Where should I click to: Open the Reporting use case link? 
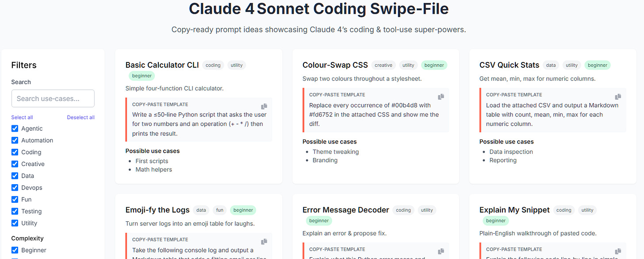click(x=503, y=160)
